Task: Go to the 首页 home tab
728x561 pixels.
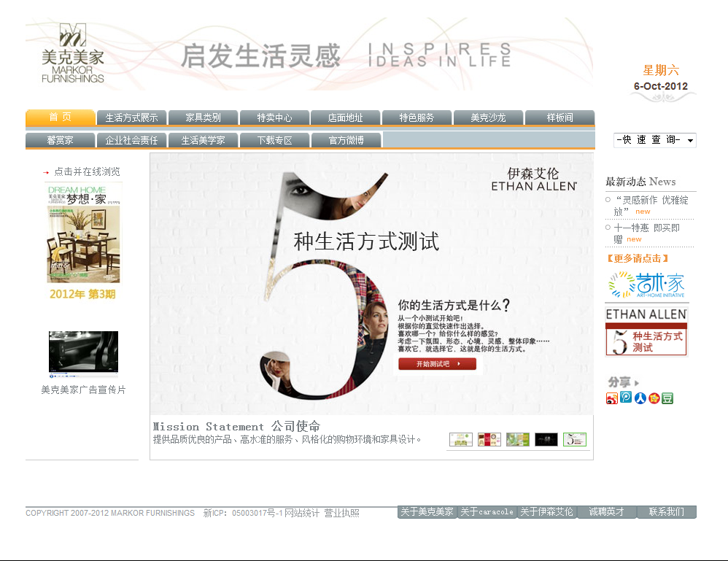Action: pos(61,117)
